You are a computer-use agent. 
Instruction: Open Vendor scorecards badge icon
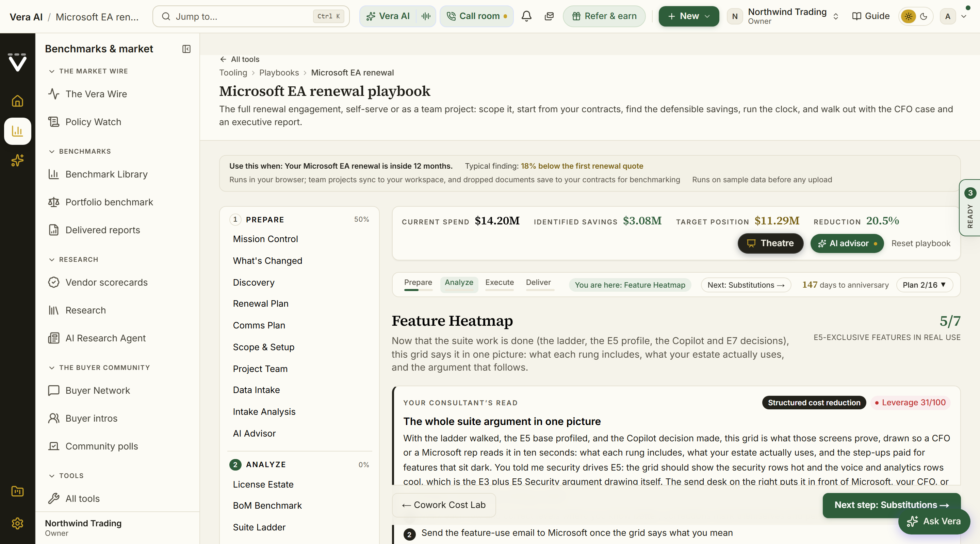(x=54, y=283)
